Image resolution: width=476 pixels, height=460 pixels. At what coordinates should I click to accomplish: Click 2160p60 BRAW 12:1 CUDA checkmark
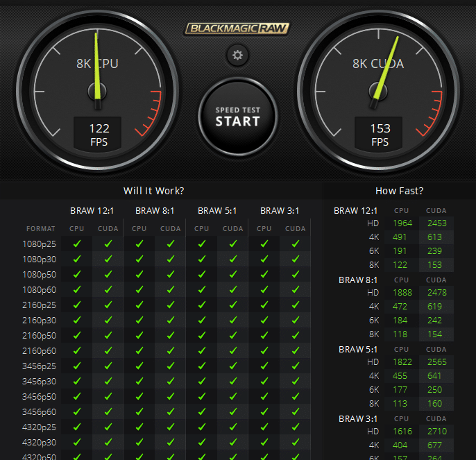[108, 350]
